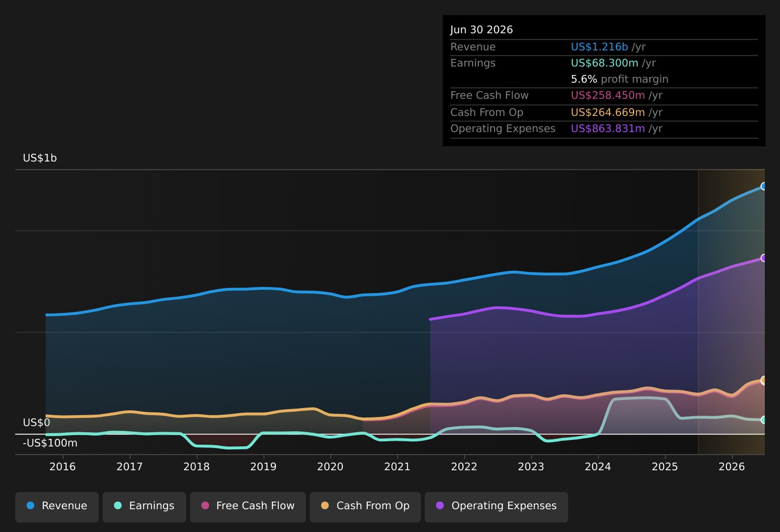The height and width of the screenshot is (532, 780).
Task: Click the blue Revenue legend dot
Action: (x=30, y=505)
